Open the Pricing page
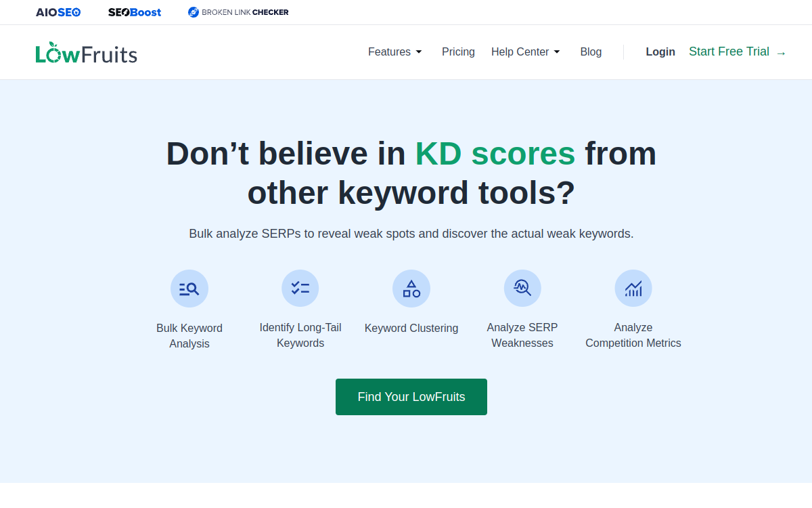The width and height of the screenshot is (812, 508). coord(458,52)
